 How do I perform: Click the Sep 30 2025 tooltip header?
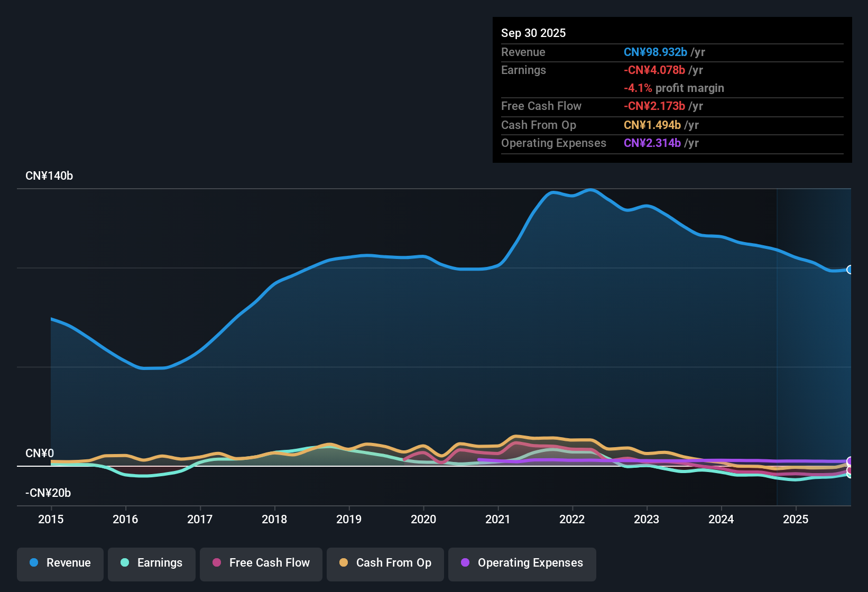click(533, 33)
